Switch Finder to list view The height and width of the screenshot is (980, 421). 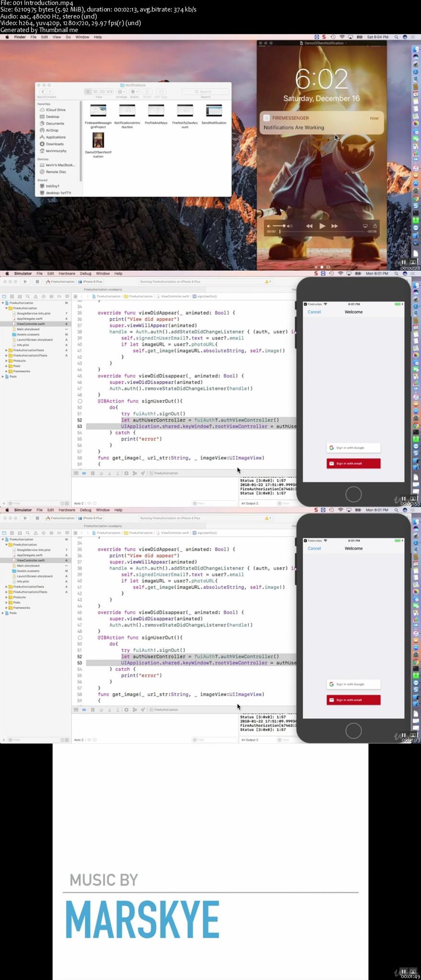point(95,91)
